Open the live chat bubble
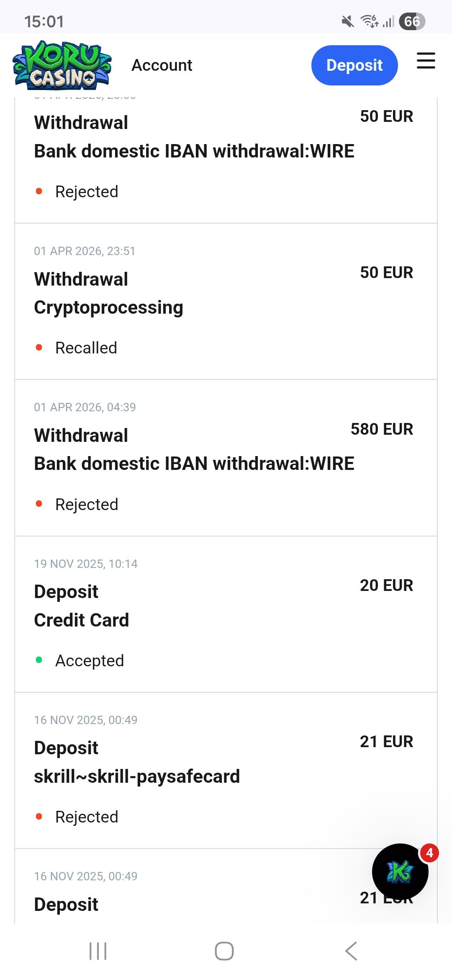Screen dimensions: 452x980 (400, 872)
